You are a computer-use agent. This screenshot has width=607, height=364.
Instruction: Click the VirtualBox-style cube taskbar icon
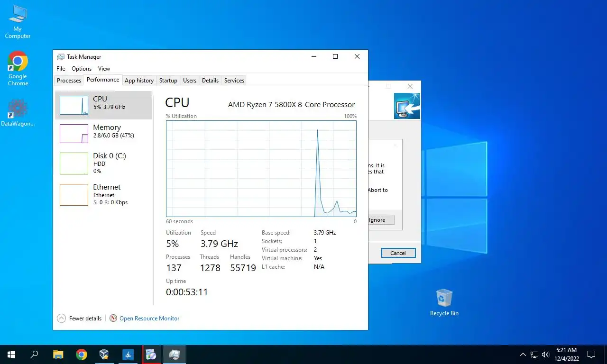pyautogui.click(x=104, y=355)
